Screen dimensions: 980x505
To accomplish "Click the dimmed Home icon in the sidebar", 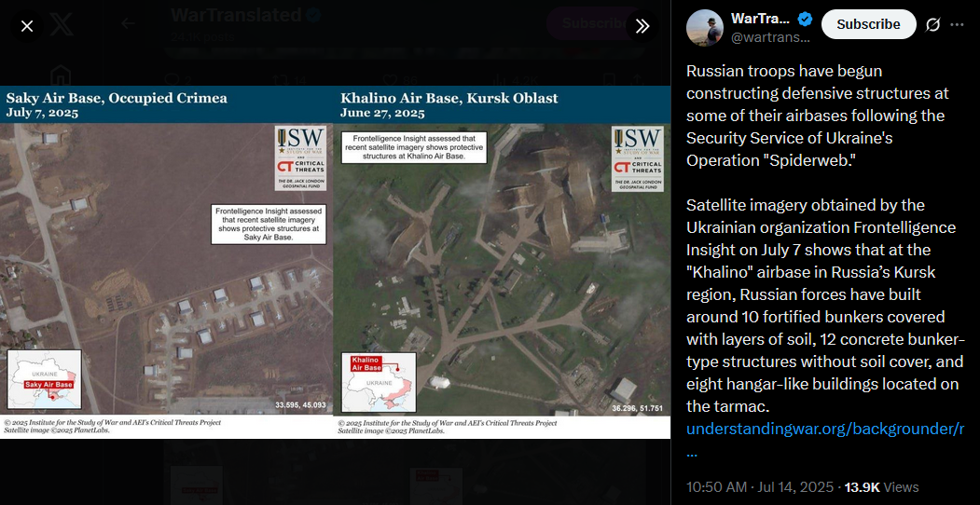I will pos(61,75).
